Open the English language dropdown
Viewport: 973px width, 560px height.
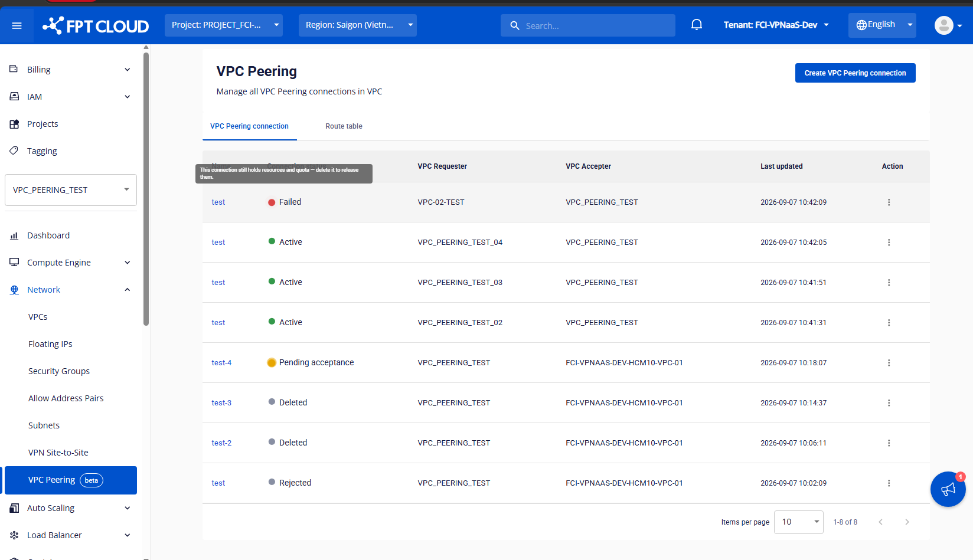(882, 25)
